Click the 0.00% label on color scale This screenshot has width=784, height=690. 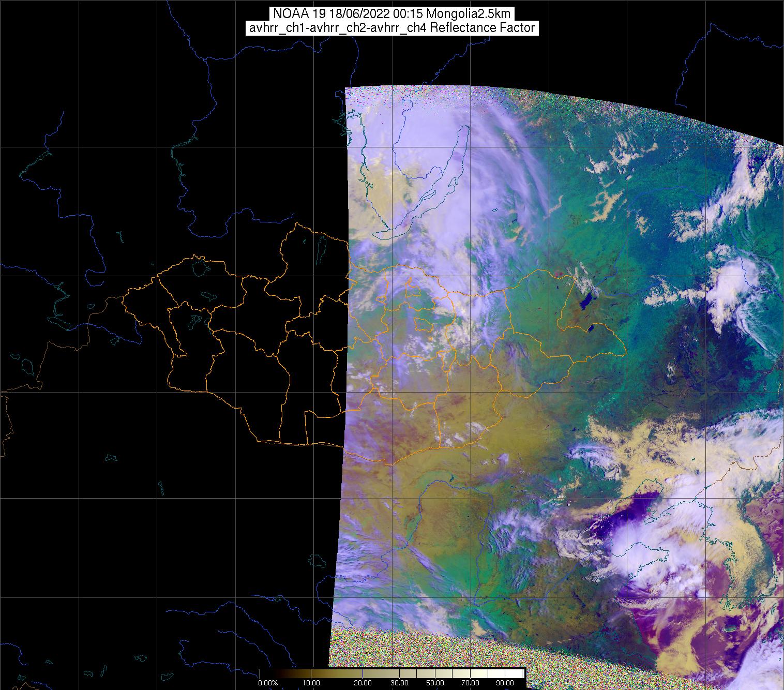click(x=267, y=683)
